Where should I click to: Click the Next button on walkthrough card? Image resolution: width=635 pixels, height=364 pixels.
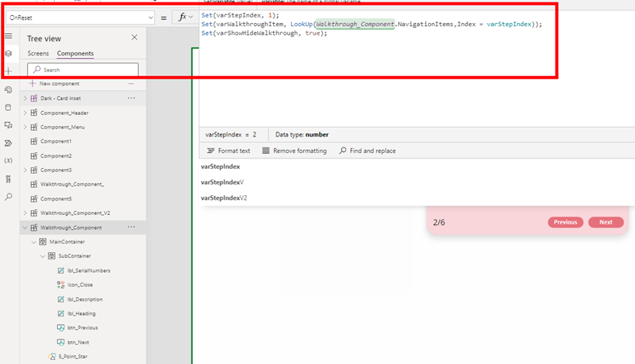[x=606, y=222]
